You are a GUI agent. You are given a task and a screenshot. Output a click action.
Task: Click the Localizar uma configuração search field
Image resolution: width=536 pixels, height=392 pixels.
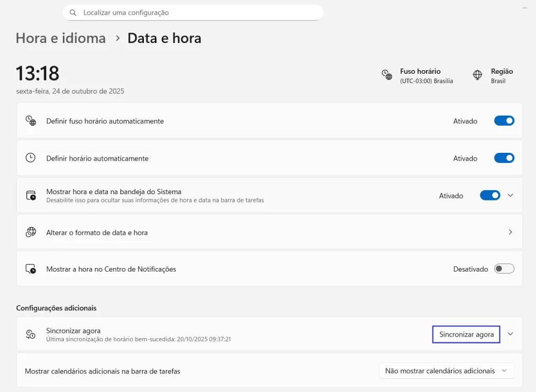tap(199, 13)
